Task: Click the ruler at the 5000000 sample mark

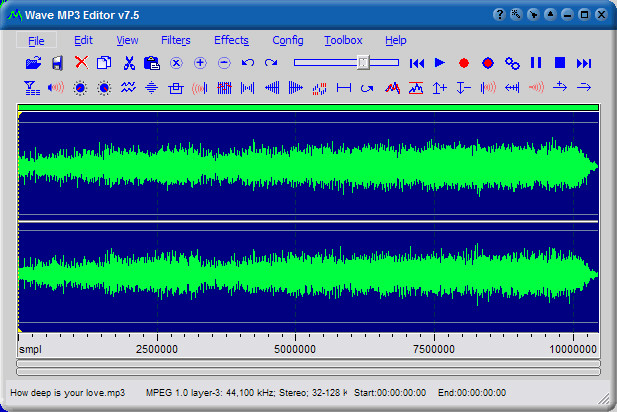Action: (295, 349)
